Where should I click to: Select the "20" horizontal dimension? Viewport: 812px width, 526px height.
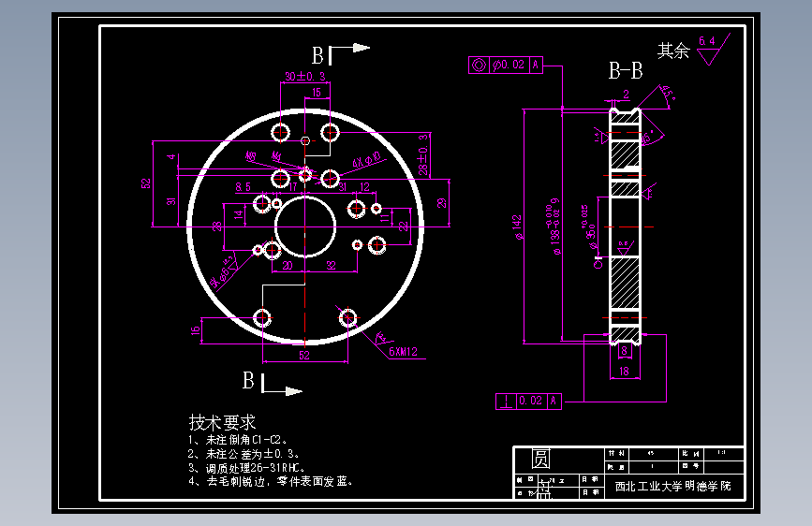[287, 266]
